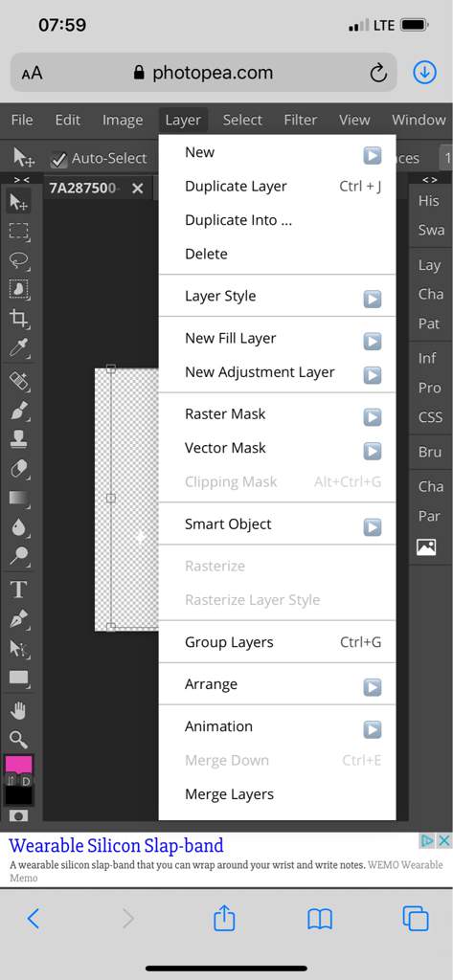The height and width of the screenshot is (980, 453).
Task: Open the Wearable Silicon Slap-band ad link
Action: coord(117,846)
